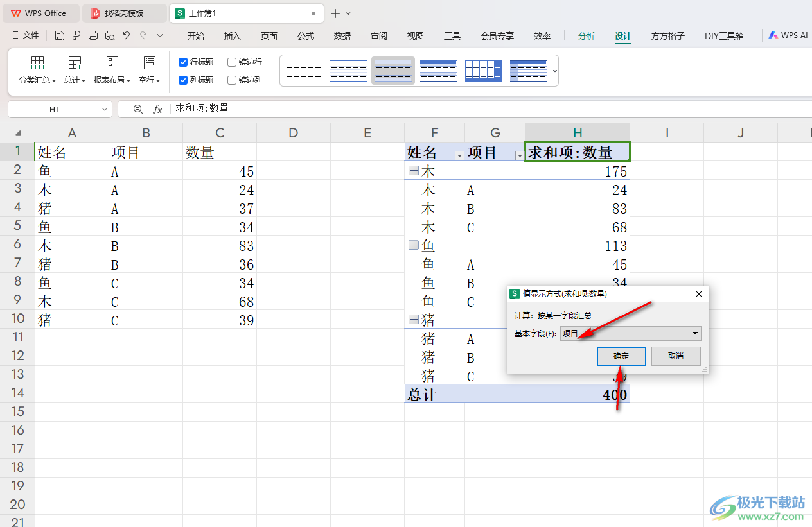Click the select-all corner triangle
The image size is (812, 527).
pyautogui.click(x=18, y=133)
